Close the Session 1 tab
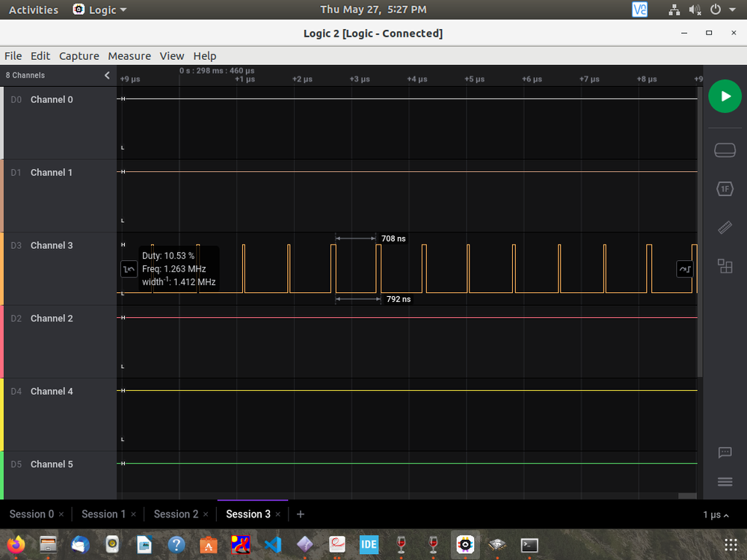 pos(133,514)
